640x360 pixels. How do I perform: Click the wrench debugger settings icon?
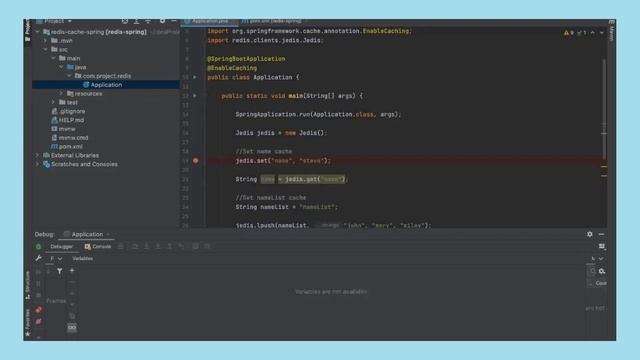pos(38,258)
